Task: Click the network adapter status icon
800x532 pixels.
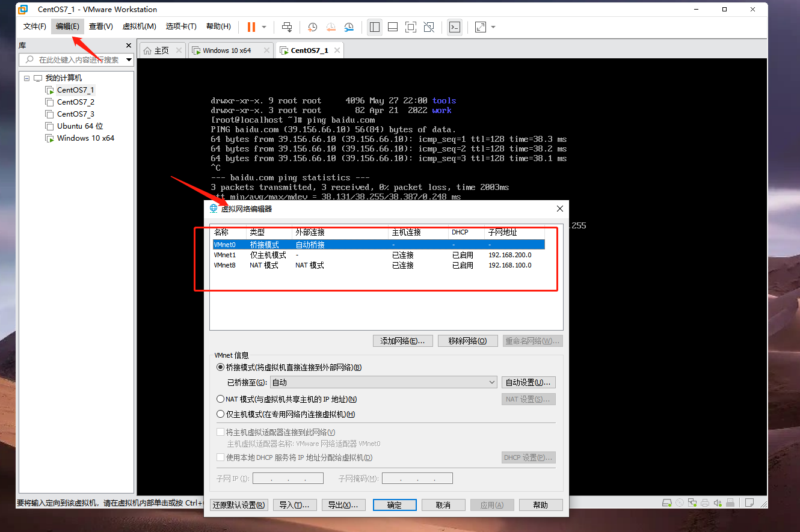Action: [x=692, y=503]
